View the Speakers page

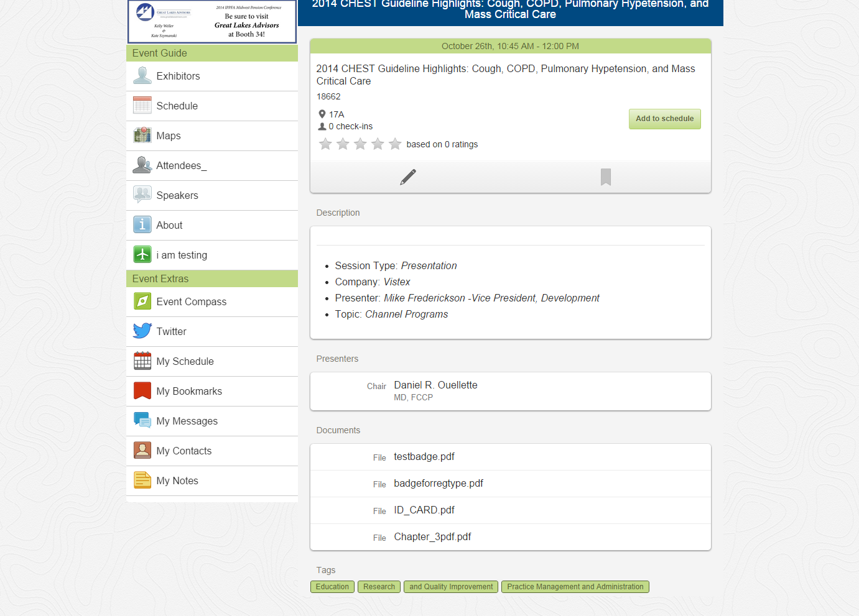click(x=212, y=196)
